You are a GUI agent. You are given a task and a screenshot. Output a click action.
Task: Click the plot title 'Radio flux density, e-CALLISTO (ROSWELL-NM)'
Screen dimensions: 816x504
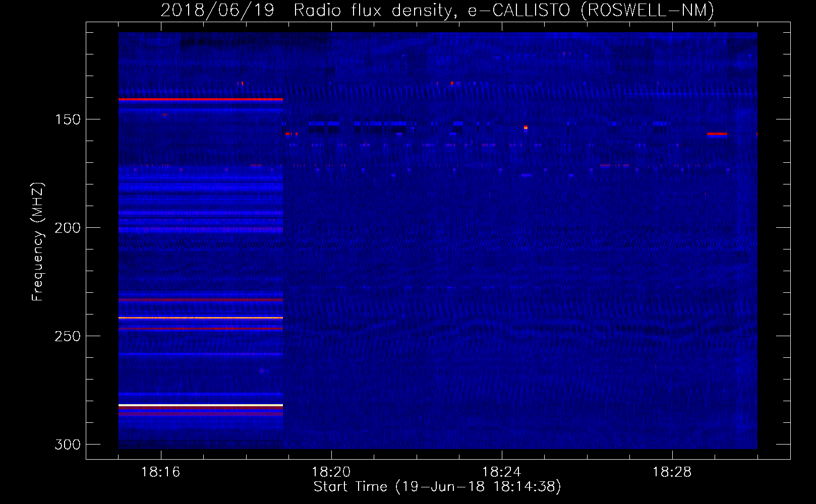[504, 11]
